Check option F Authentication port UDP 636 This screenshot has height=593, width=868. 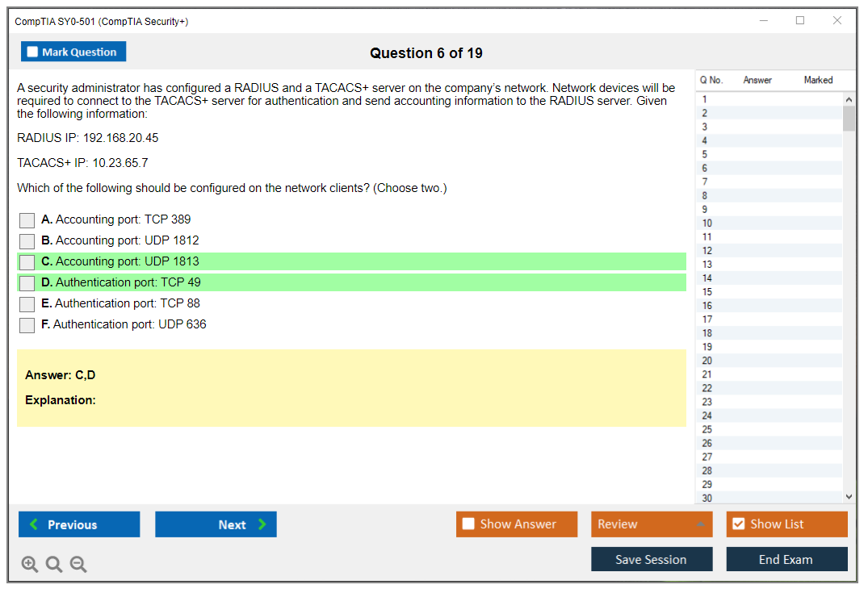click(x=27, y=325)
